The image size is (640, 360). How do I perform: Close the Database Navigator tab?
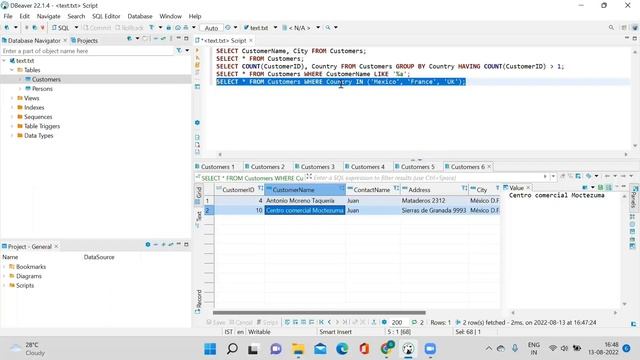click(65, 40)
